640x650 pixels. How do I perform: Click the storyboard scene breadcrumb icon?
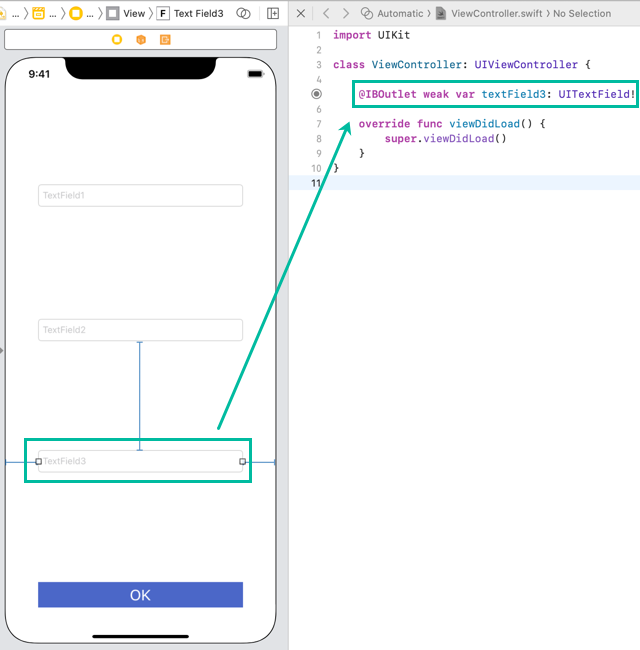[39, 14]
